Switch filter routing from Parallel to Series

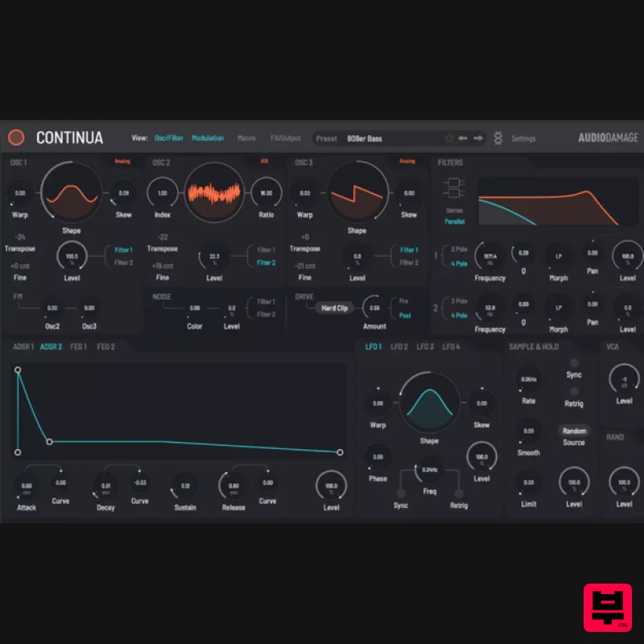point(453,211)
